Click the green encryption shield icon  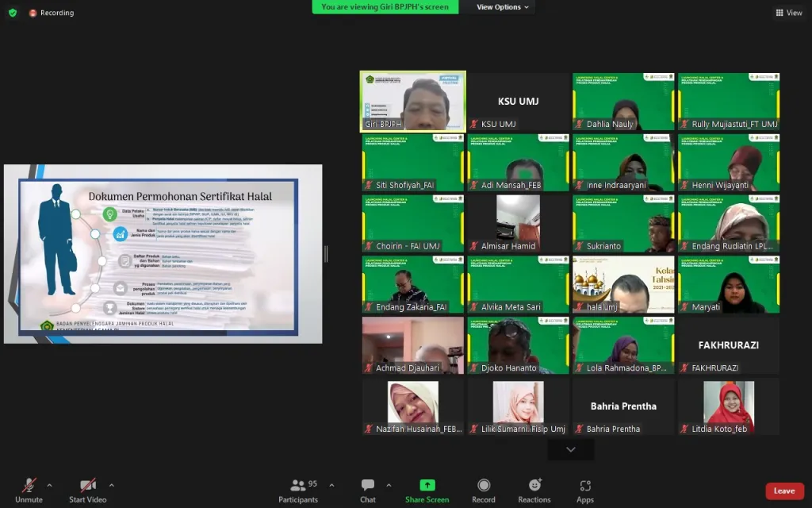12,13
